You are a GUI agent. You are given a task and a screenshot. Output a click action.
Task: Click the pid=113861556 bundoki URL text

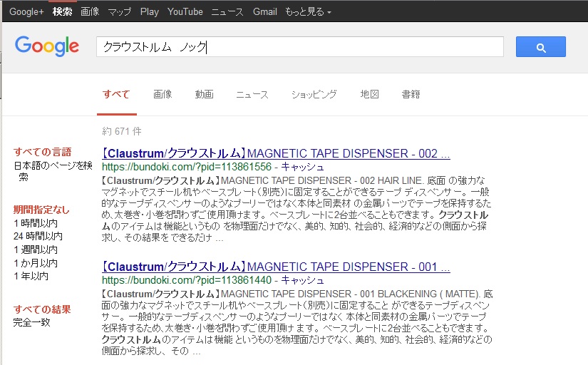[186, 167]
